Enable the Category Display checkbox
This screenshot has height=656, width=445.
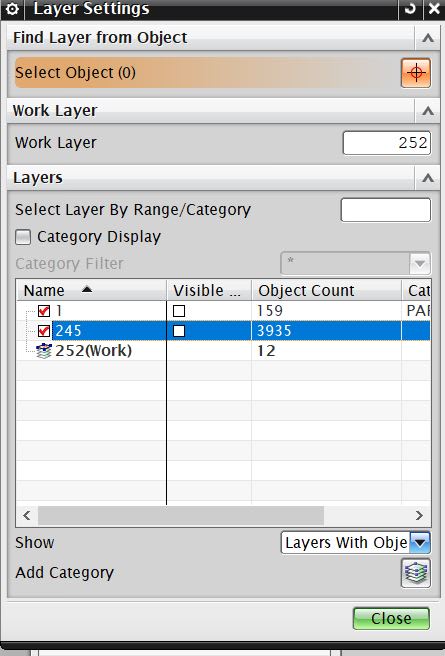pos(23,237)
